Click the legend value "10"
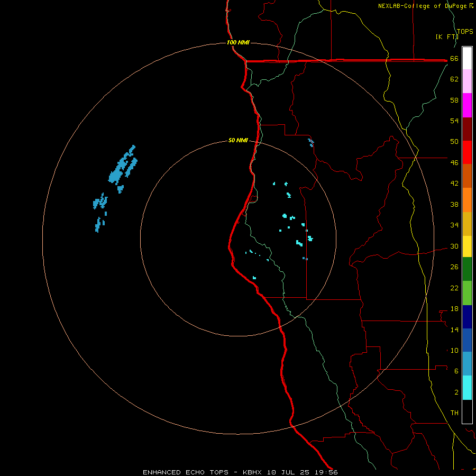Image resolution: width=476 pixels, height=476 pixels. point(454,351)
